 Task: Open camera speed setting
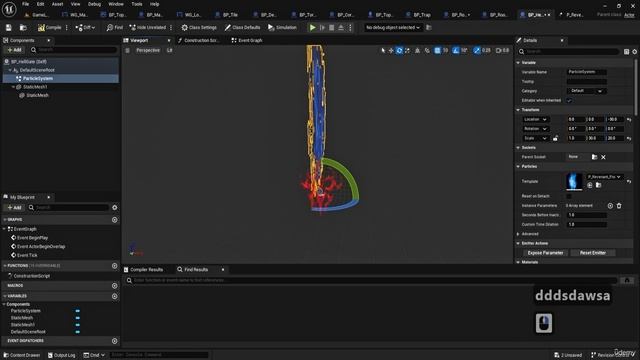(x=502, y=50)
